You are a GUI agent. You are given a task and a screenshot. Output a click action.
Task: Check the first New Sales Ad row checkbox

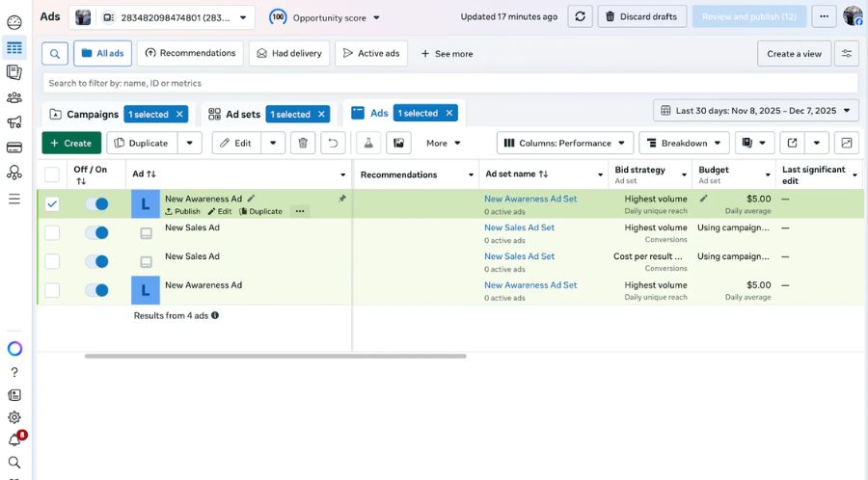pos(52,232)
